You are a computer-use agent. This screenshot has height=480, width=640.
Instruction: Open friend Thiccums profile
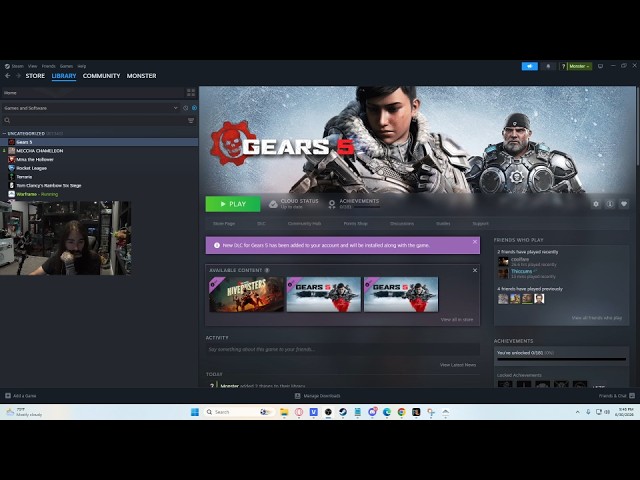pyautogui.click(x=522, y=271)
